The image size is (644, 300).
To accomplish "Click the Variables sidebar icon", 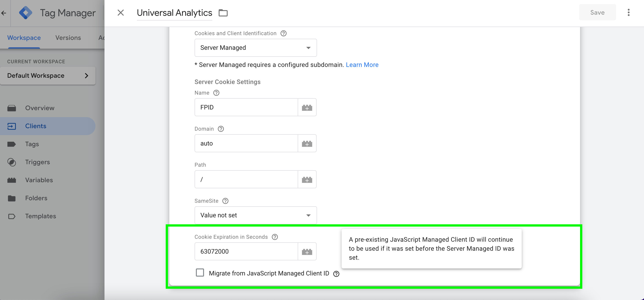I will (11, 180).
